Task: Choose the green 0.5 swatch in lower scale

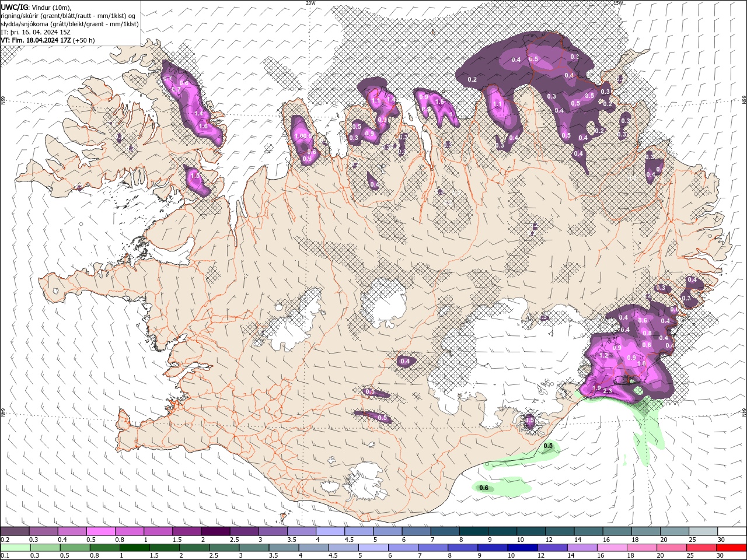Action: pyautogui.click(x=75, y=548)
